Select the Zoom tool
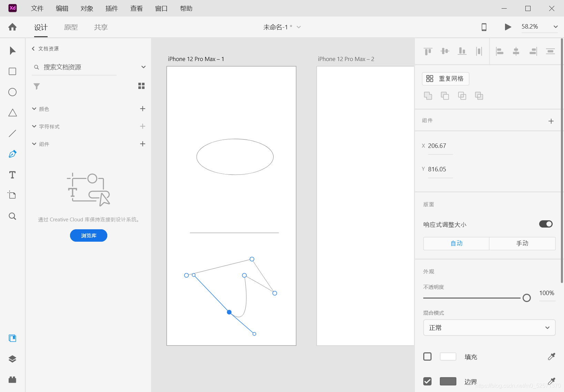Screen dimensions: 564x392 tap(12, 216)
